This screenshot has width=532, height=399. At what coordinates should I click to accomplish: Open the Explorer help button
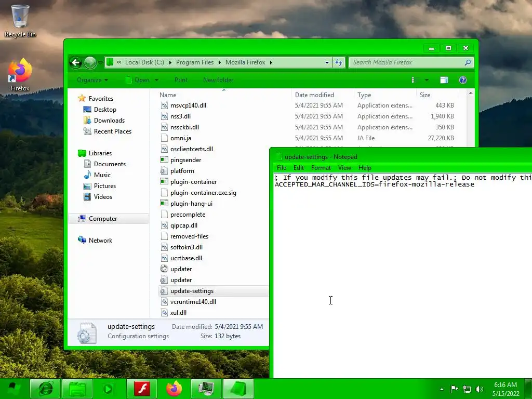point(463,80)
